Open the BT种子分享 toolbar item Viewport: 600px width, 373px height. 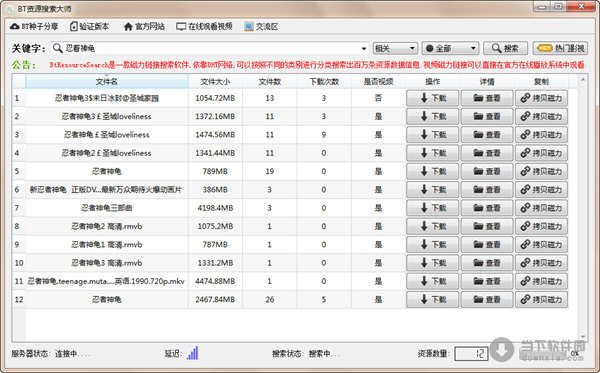[x=34, y=26]
